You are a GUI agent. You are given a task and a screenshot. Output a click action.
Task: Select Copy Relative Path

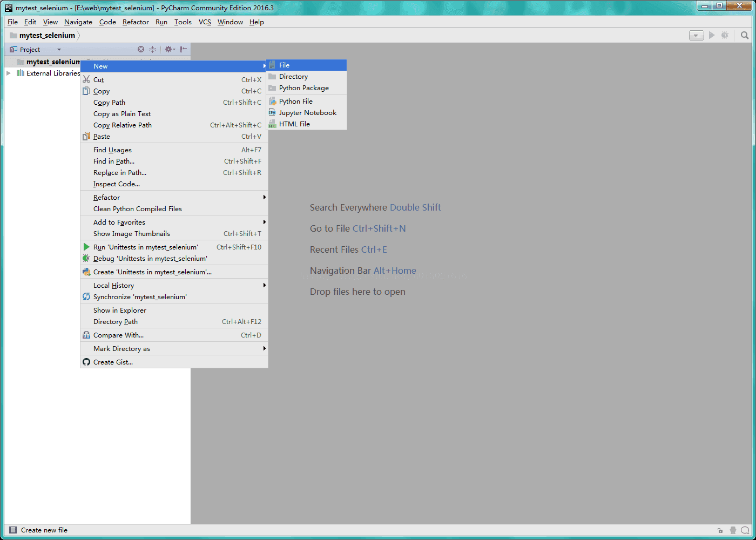pos(174,125)
